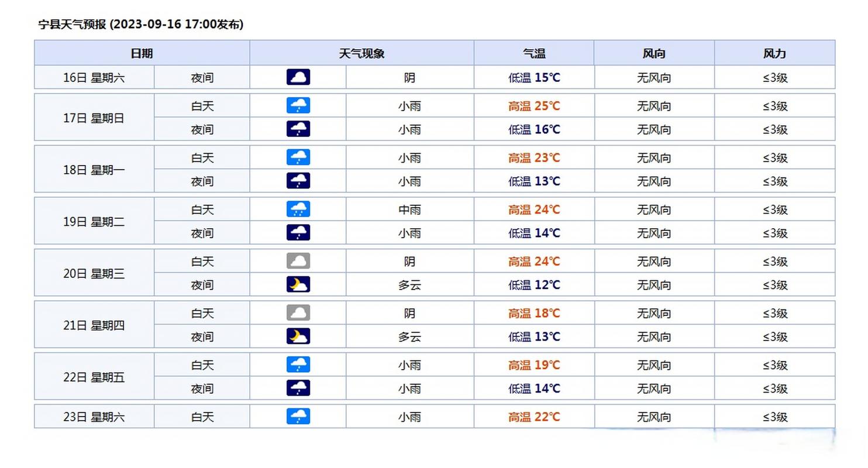
Task: Select the 风向 column header
Action: point(653,53)
